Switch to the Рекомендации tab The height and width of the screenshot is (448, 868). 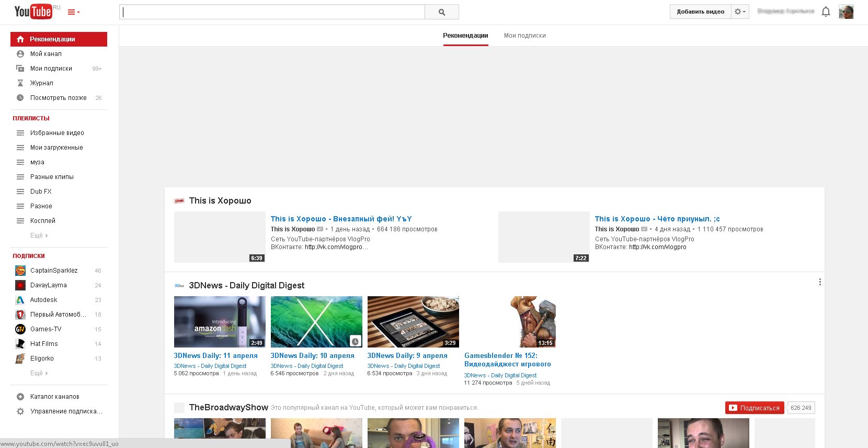(x=465, y=36)
